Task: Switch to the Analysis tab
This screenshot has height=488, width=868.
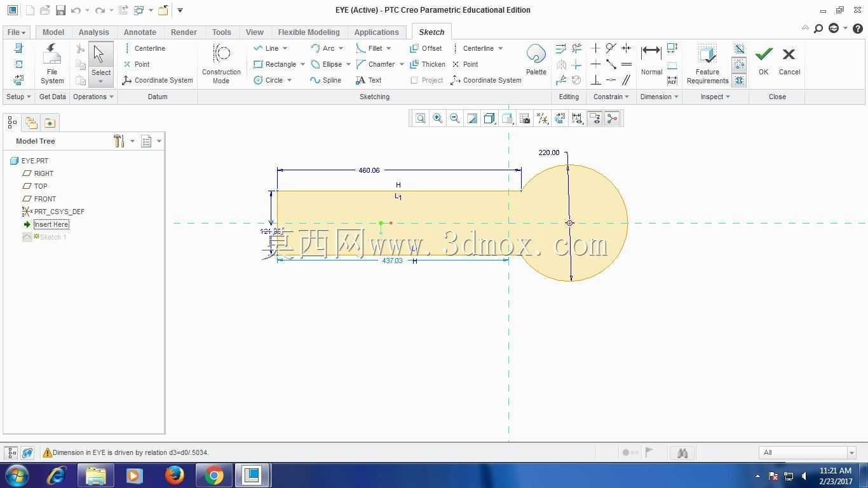Action: pos(94,32)
